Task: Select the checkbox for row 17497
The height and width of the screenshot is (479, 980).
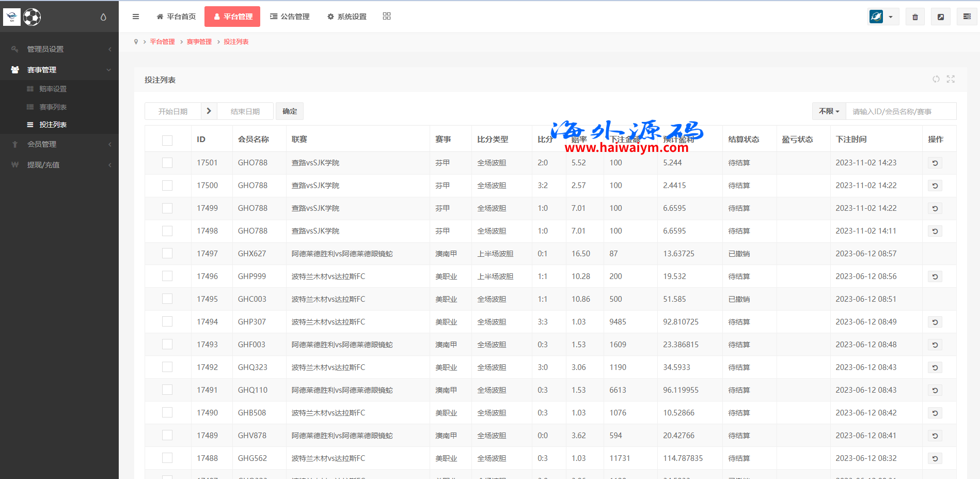Action: pos(167,254)
